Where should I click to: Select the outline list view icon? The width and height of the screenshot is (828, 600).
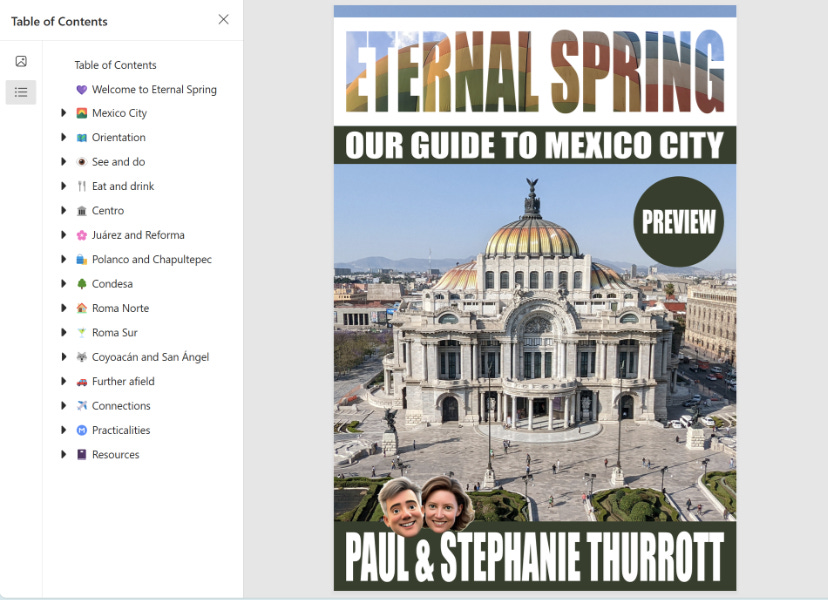point(21,92)
